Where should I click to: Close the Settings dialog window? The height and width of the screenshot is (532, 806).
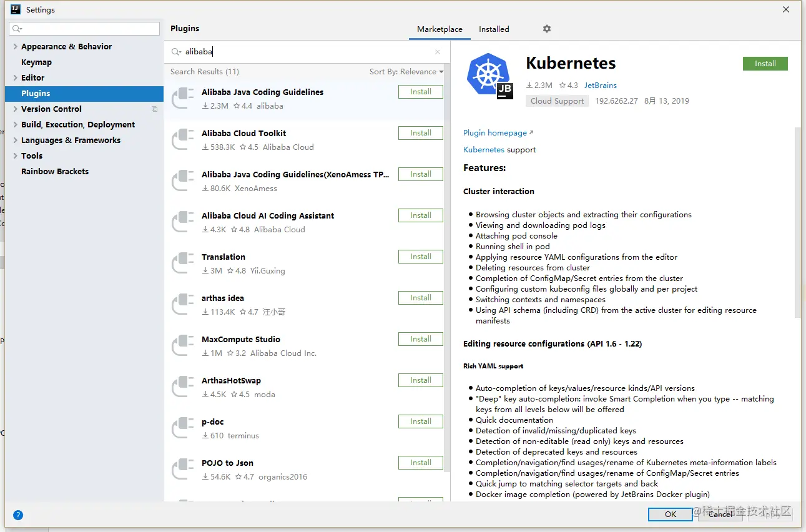tap(785, 9)
